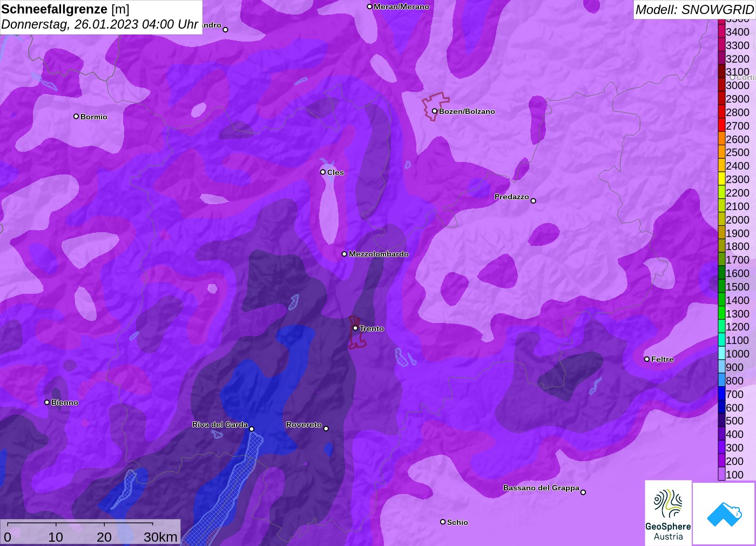The width and height of the screenshot is (756, 546).
Task: Select the date "Donnerstag, 26.01.2023 04:00 Uhr"
Action: coord(100,24)
